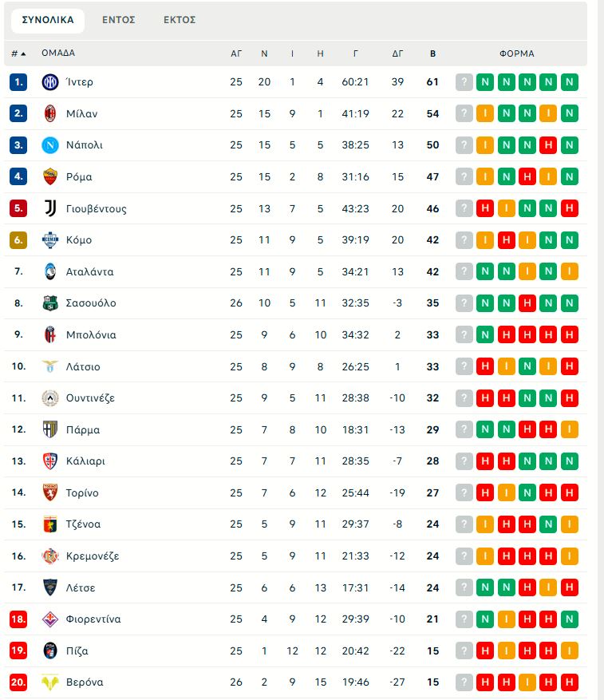Click the Roma club crest icon
The height and width of the screenshot is (700, 604).
click(50, 176)
